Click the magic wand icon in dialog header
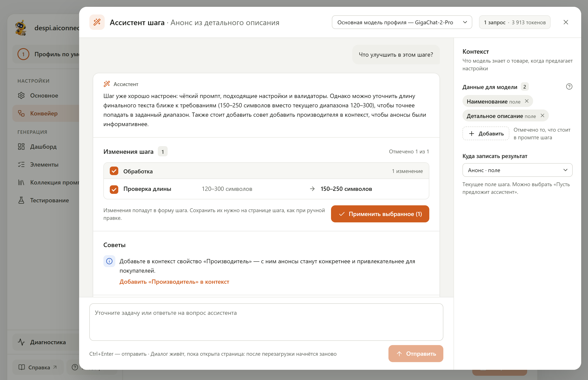Screen dimensions: 588x380 coord(97,22)
